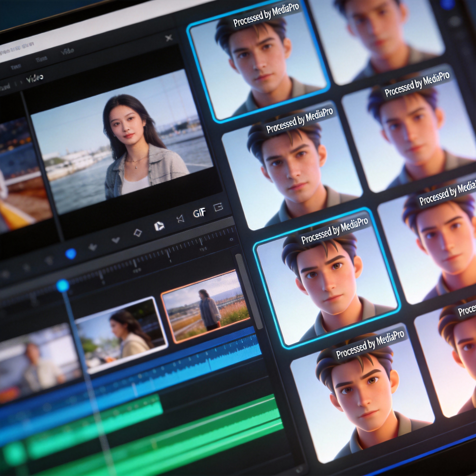The image size is (476, 476).
Task: Click the GIF export icon
Action: pos(199,213)
